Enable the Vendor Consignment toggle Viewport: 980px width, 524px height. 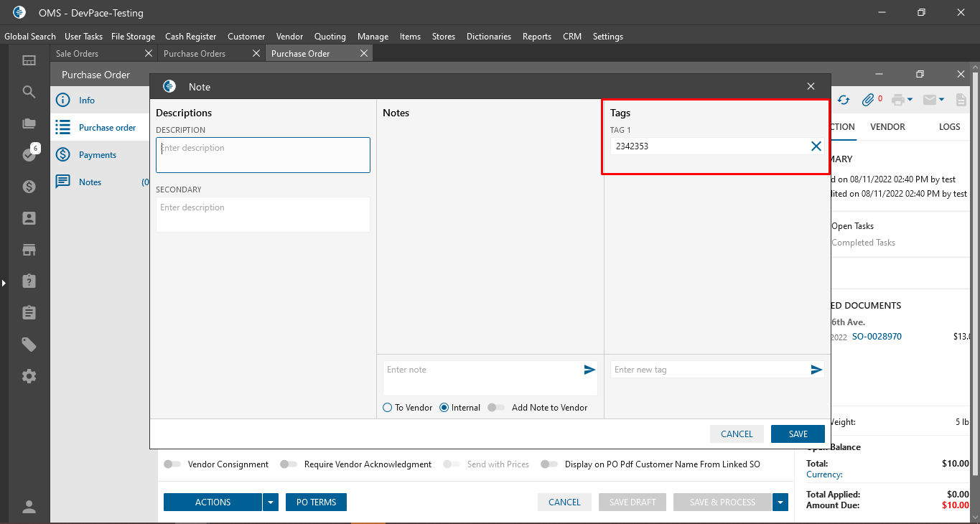click(x=172, y=464)
